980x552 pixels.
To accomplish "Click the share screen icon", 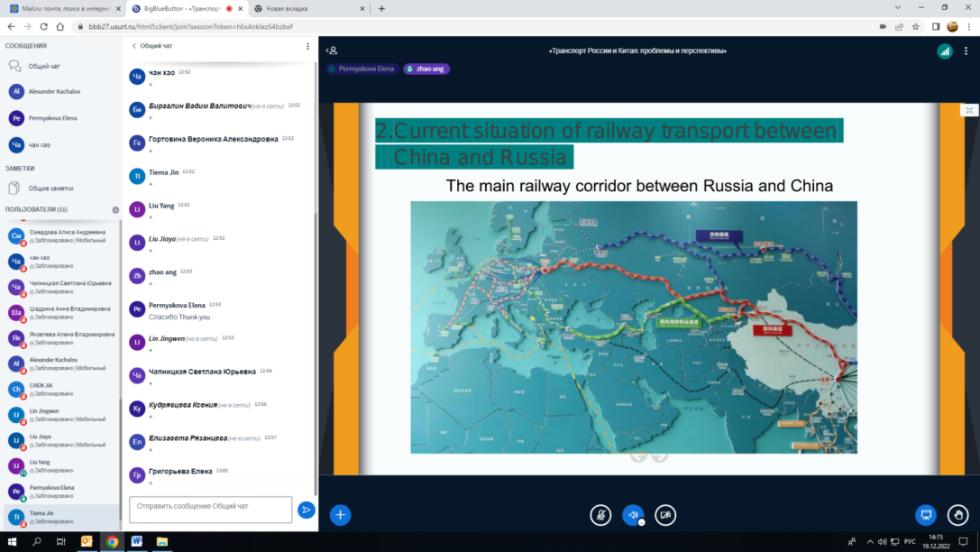I will (924, 515).
